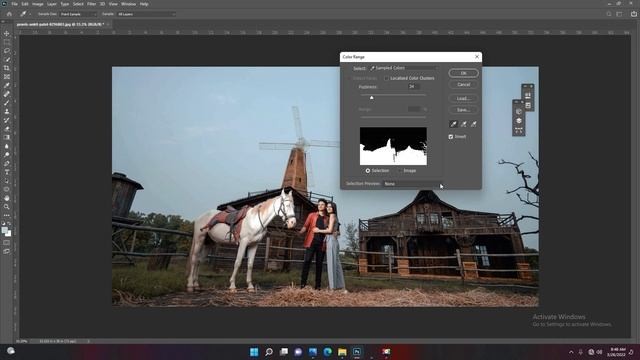Select the Eyedropper tool in left toolbar
This screenshot has width=640, height=360.
point(7,85)
